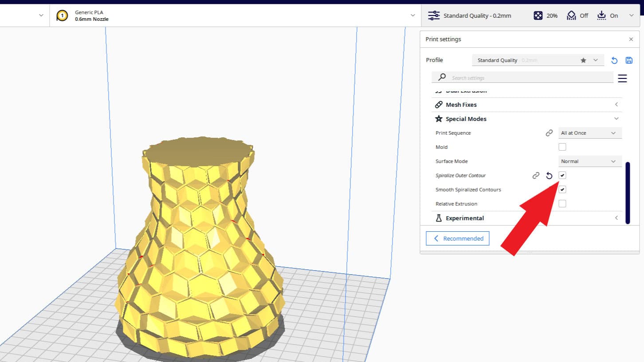
Task: Click the infill density icon showing 20%
Action: click(x=537, y=16)
